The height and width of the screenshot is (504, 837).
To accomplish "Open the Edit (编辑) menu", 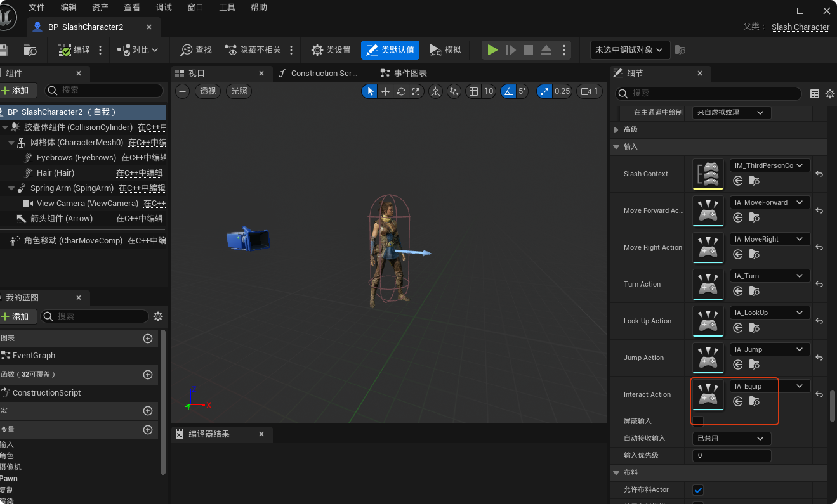I will [x=69, y=8].
